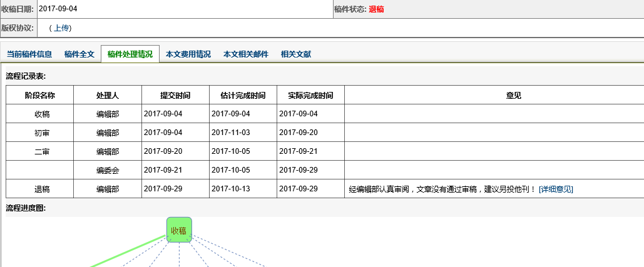Open the 本文费用情况 tab
The width and height of the screenshot is (644, 267).
pyautogui.click(x=188, y=54)
